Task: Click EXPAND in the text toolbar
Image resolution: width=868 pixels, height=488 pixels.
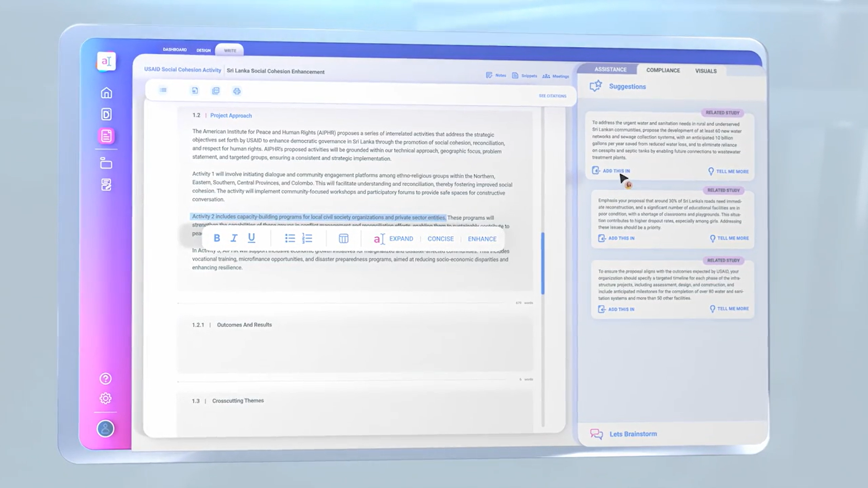Action: [x=401, y=239]
